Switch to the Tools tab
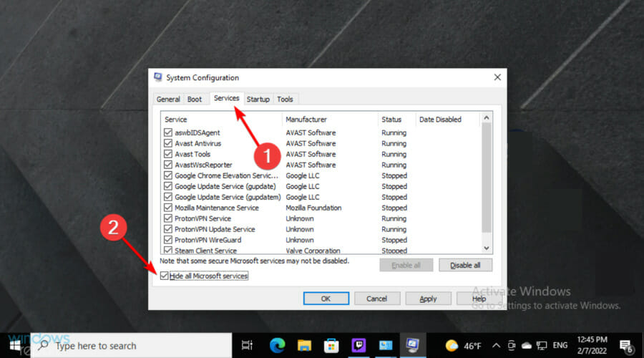The height and width of the screenshot is (358, 644). coord(285,99)
